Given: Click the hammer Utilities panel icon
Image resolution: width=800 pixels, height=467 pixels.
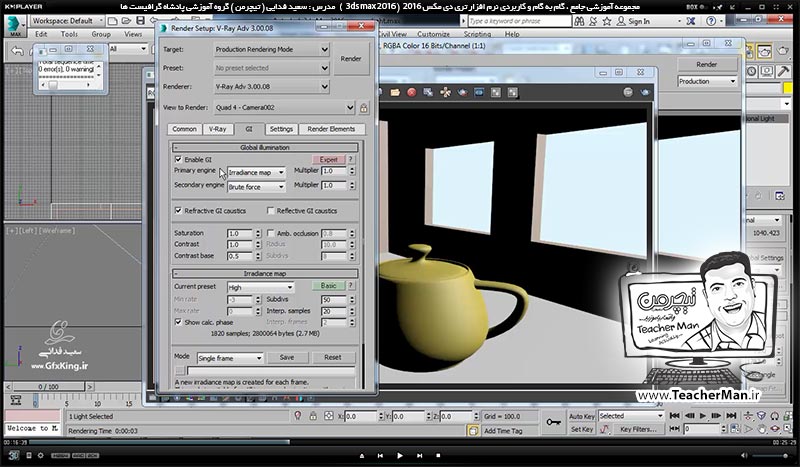Looking at the screenshot, I should (x=783, y=71).
